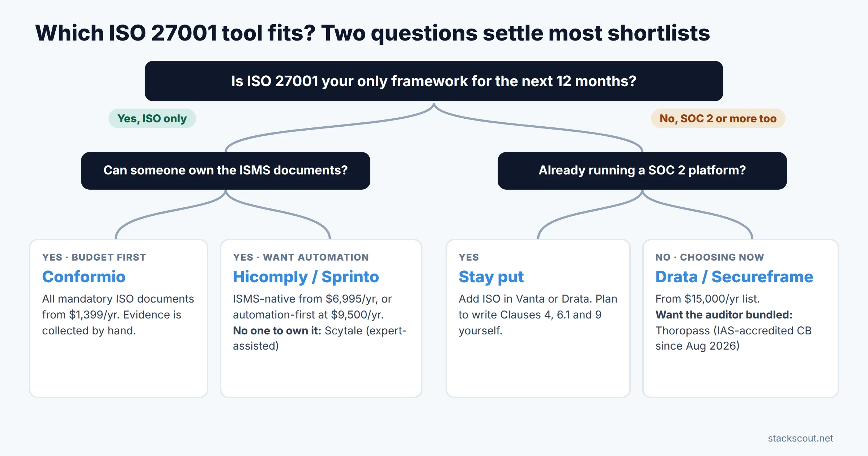Click the 'Yes, ISO only' pill label
Image resolution: width=868 pixels, height=456 pixels.
152,118
